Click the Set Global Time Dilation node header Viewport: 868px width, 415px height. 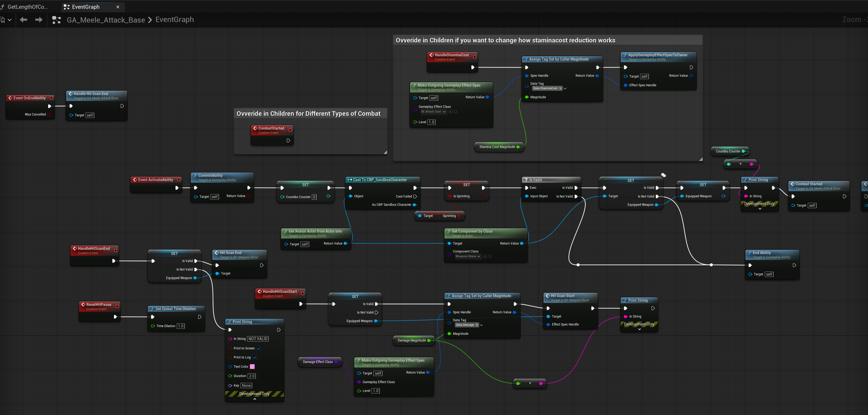176,309
